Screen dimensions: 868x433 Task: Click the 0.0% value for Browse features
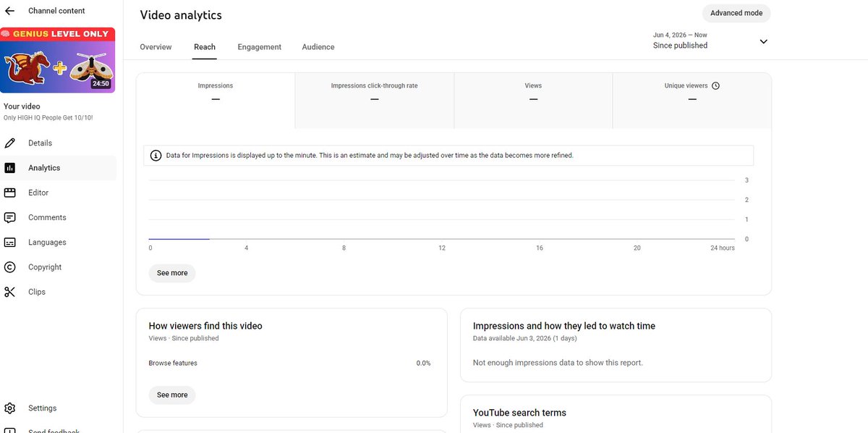423,363
